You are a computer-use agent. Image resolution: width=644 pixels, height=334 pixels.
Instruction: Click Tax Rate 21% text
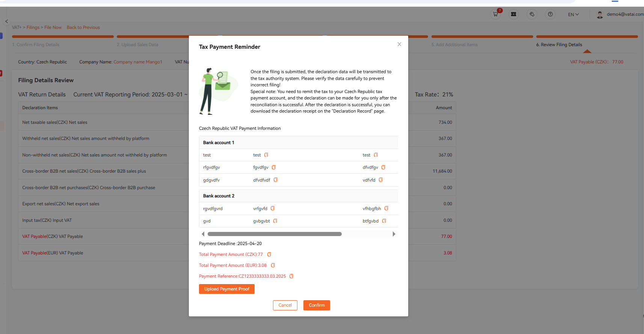tap(434, 95)
